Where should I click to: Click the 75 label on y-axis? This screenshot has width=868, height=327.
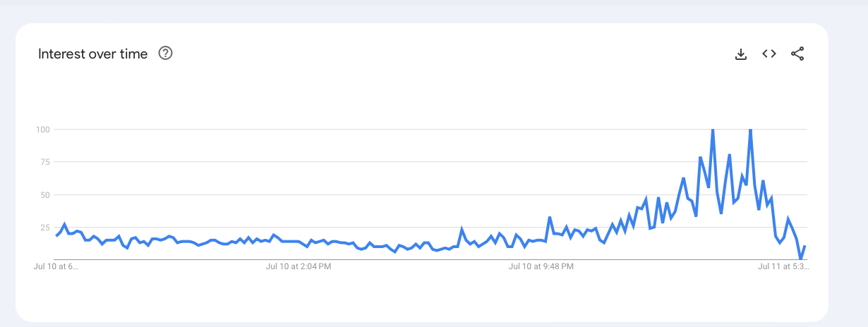(44, 162)
